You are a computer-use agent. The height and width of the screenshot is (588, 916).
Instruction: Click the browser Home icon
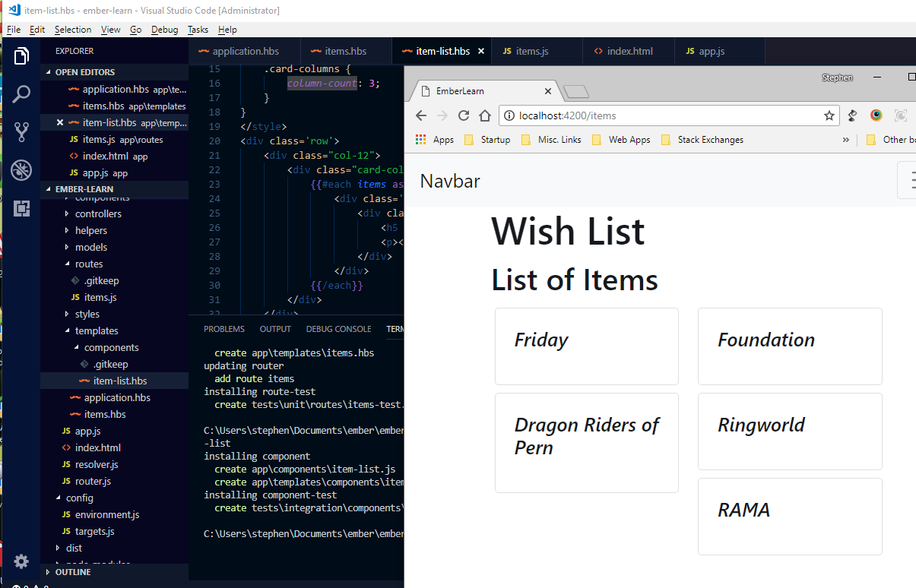(x=484, y=115)
